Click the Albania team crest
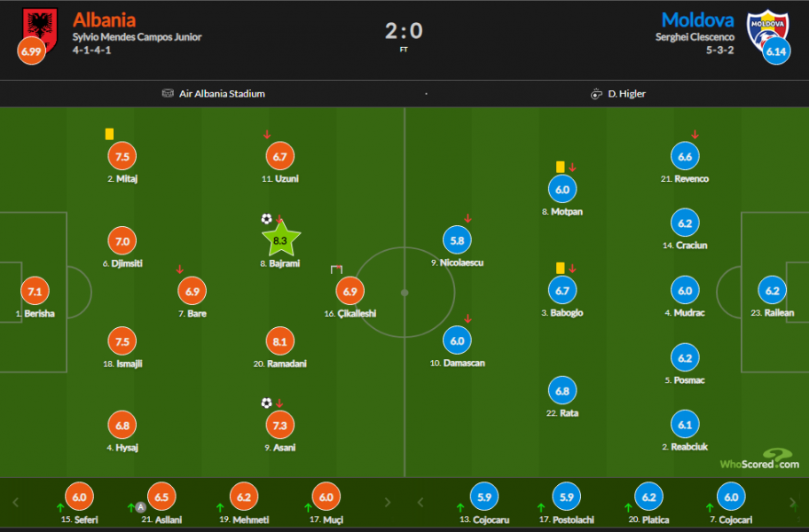This screenshot has width=809, height=532. pos(40,30)
